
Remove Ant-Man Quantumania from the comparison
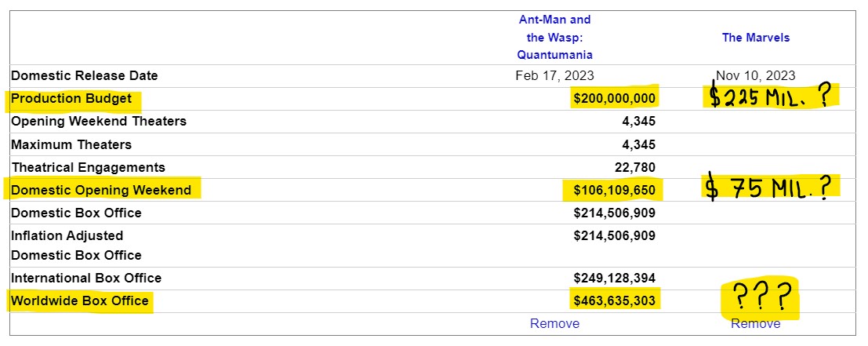tap(554, 323)
